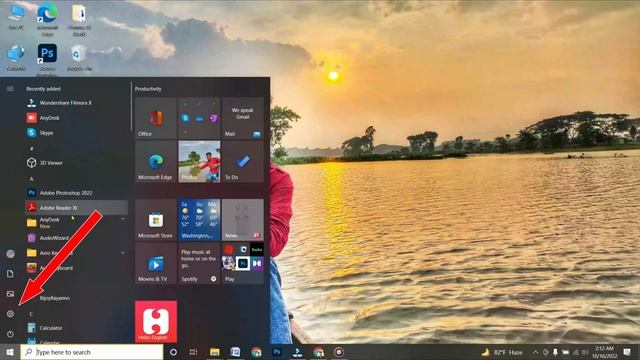640x360 pixels.
Task: Click the network tray icon
Action: point(576,352)
